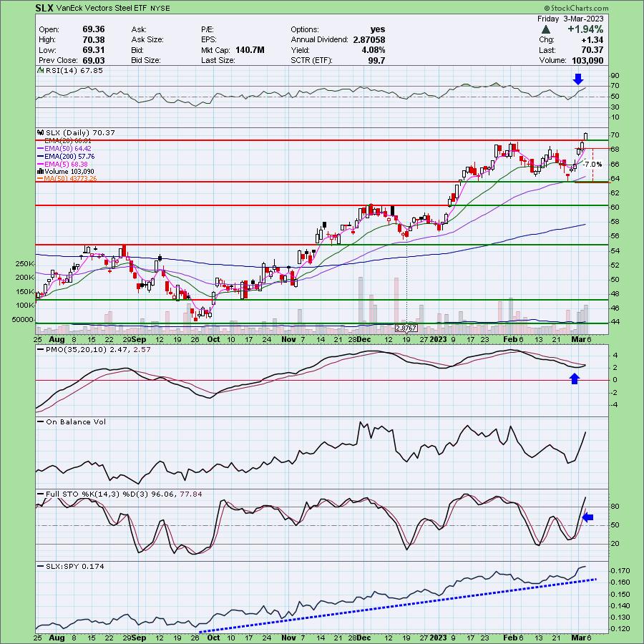Click the 30 level on RSI axis
Screen dimensions: 644x644
coord(615,107)
